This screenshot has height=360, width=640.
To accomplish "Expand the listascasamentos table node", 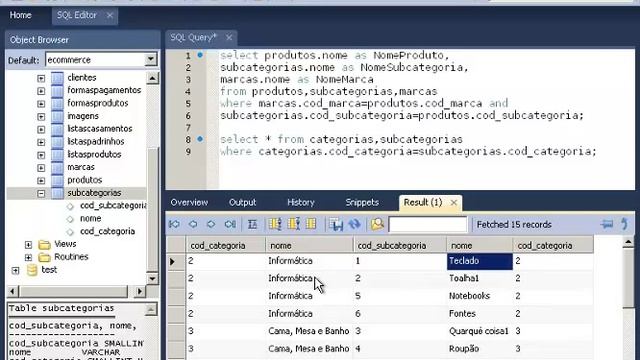I will 41,129.
